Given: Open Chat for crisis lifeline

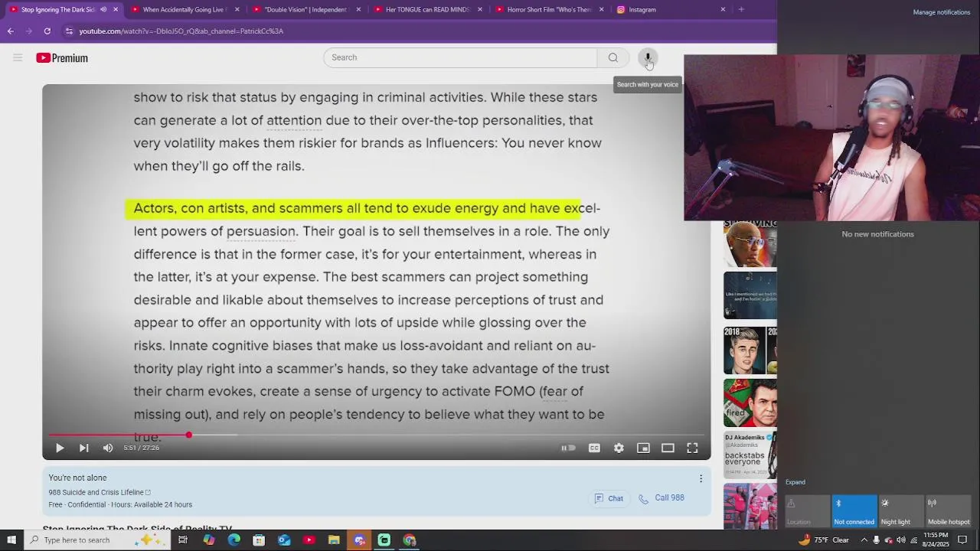Looking at the screenshot, I should 609,498.
